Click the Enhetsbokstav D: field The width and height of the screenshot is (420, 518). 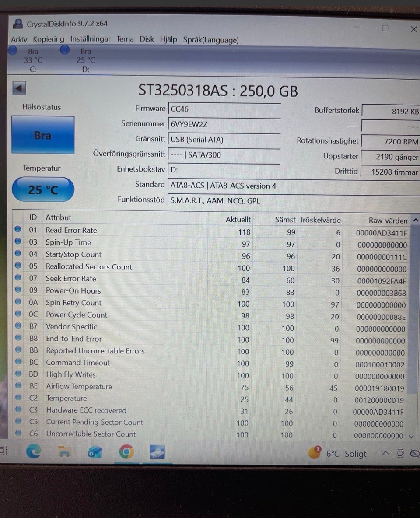click(x=224, y=170)
